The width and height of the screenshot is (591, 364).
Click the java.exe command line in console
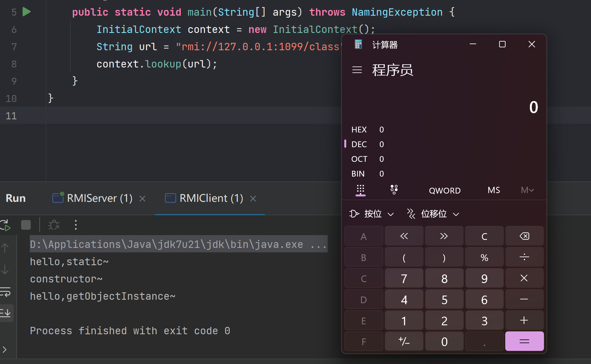tap(179, 244)
